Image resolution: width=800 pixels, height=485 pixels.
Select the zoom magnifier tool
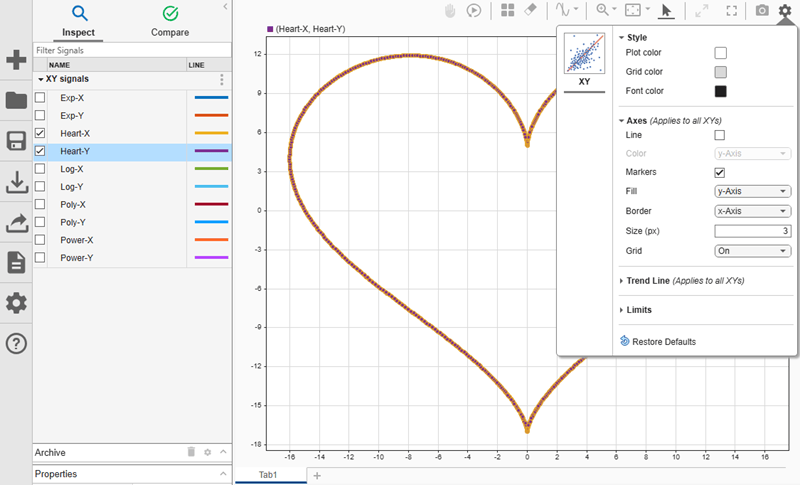603,10
